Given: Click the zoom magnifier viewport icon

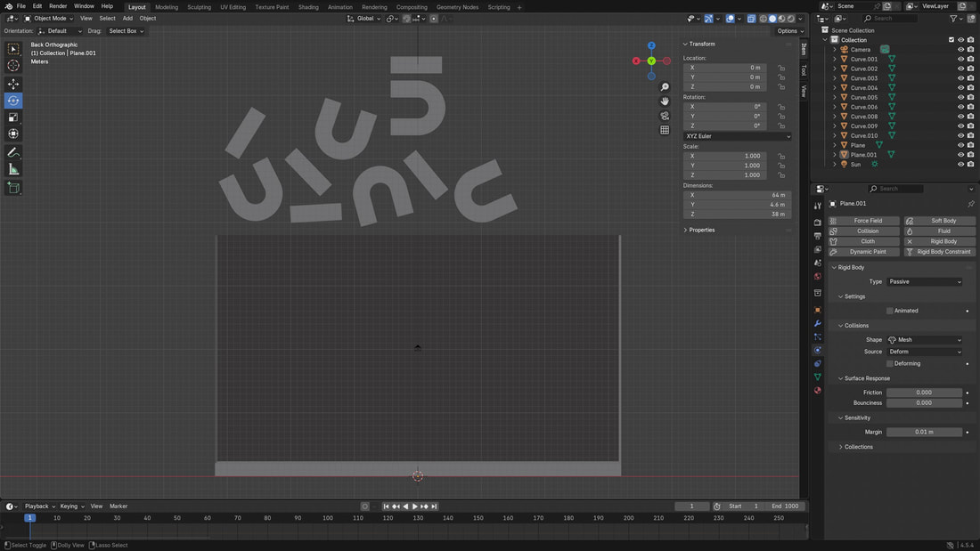Looking at the screenshot, I should [x=665, y=87].
